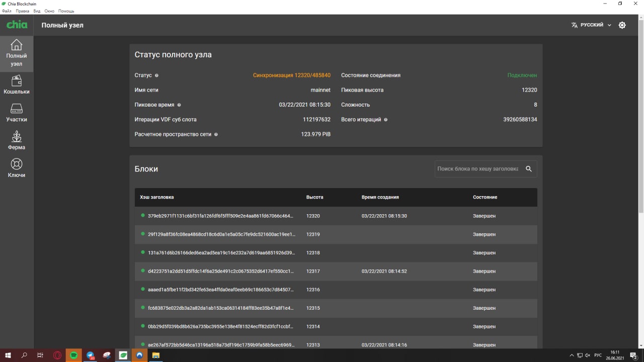Click the Chia logo
The image size is (644, 362).
[17, 25]
